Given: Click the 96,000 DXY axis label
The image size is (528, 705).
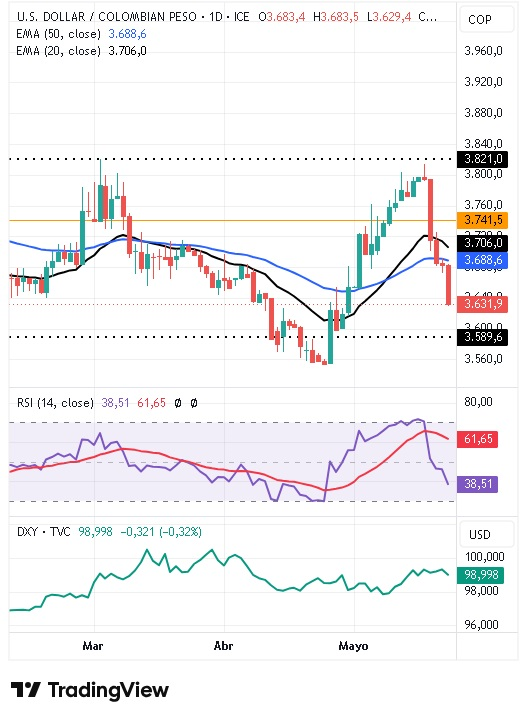Looking at the screenshot, I should point(481,625).
